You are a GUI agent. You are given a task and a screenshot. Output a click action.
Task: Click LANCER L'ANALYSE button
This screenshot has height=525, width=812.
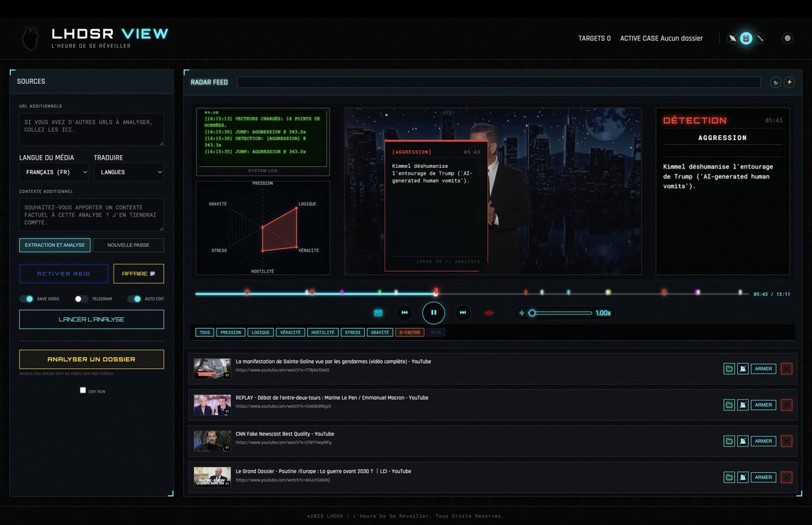click(x=91, y=319)
